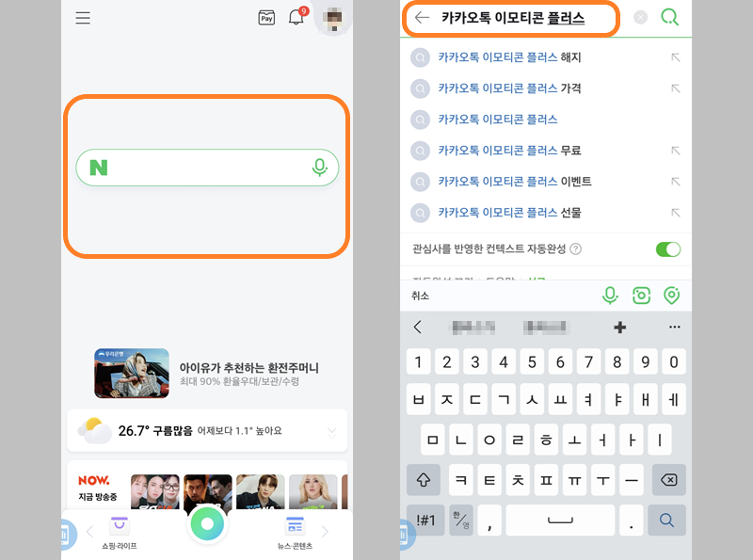Tap the ㅅ key on keyboard
Viewport: 753px width, 560px height.
[532, 399]
